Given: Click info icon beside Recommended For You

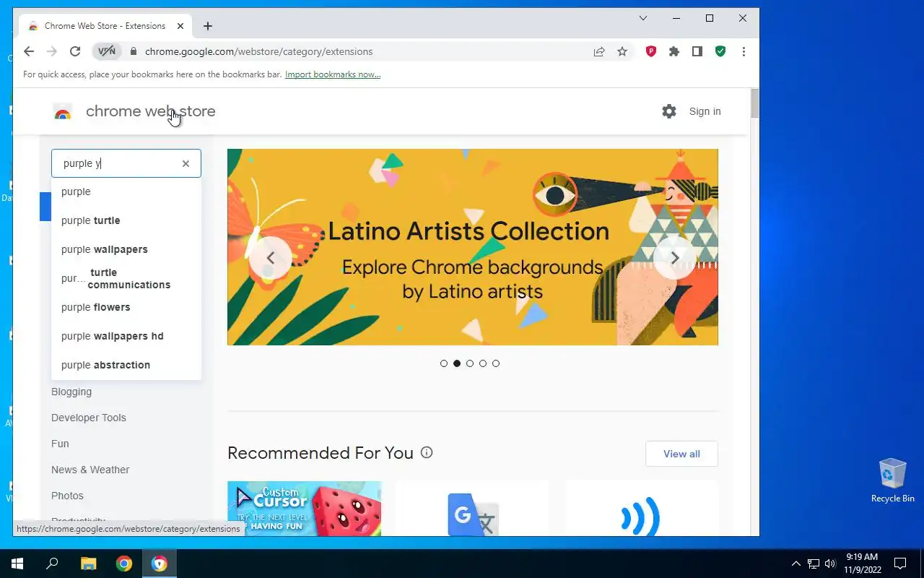Looking at the screenshot, I should pyautogui.click(x=427, y=453).
